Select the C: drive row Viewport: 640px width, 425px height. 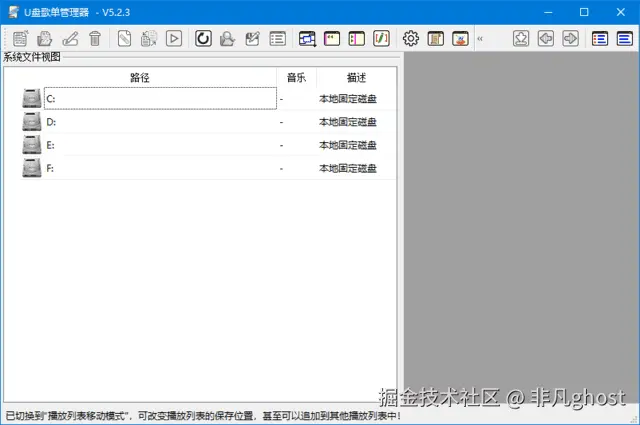pyautogui.click(x=208, y=98)
